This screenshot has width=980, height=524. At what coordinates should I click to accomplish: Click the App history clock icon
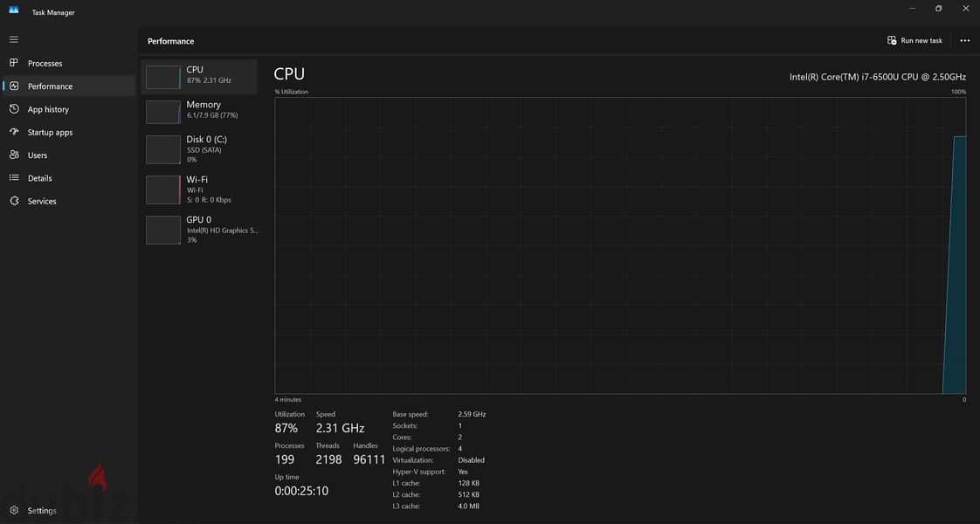[x=14, y=109]
